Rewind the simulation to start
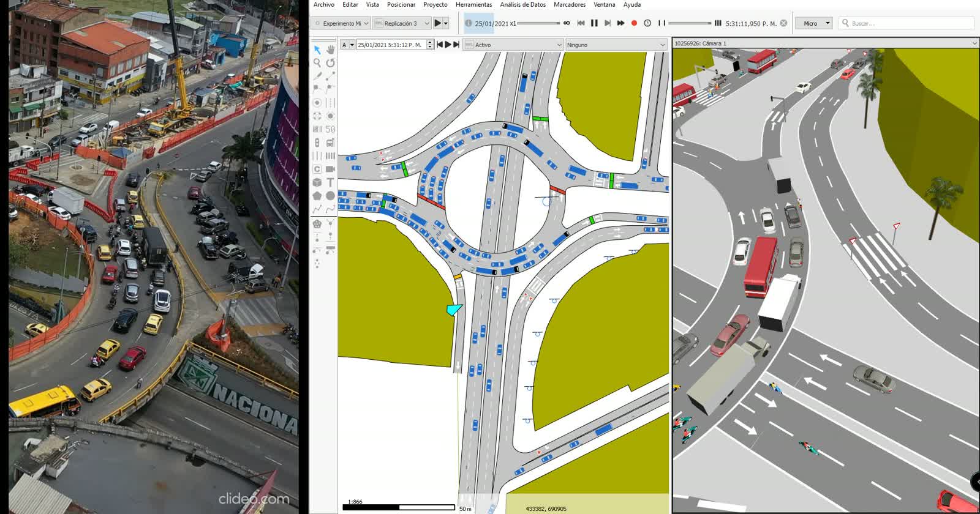Image resolution: width=980 pixels, height=514 pixels. point(581,23)
